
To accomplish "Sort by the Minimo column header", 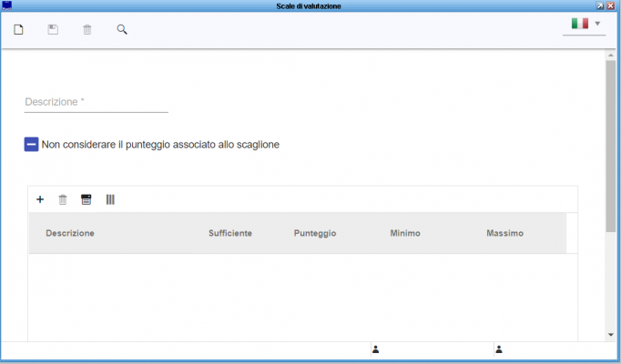I will (405, 233).
